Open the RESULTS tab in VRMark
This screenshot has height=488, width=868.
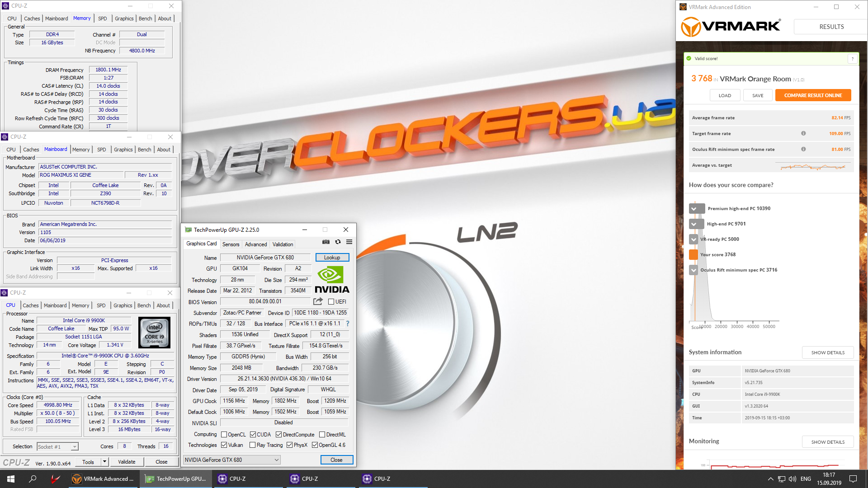(831, 27)
